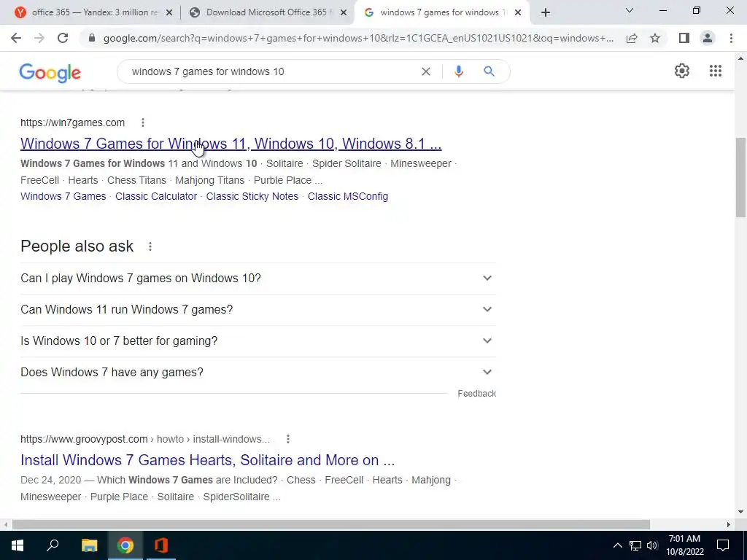
Task: Click the share page icon in the address bar
Action: [632, 38]
